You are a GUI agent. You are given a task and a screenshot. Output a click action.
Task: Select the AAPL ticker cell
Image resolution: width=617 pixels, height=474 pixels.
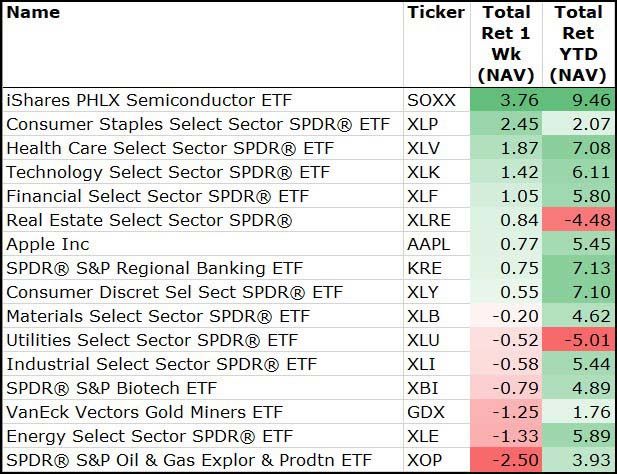point(430,244)
